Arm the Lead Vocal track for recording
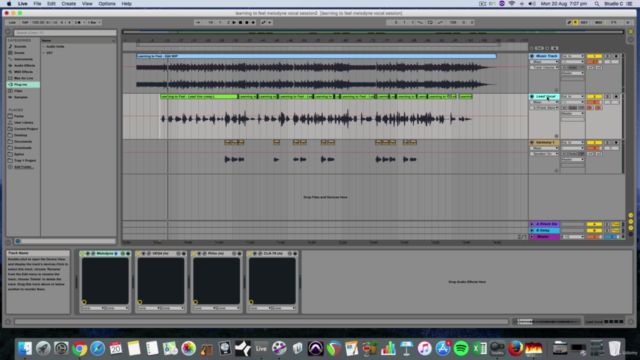The width and height of the screenshot is (640, 360). coord(616,97)
